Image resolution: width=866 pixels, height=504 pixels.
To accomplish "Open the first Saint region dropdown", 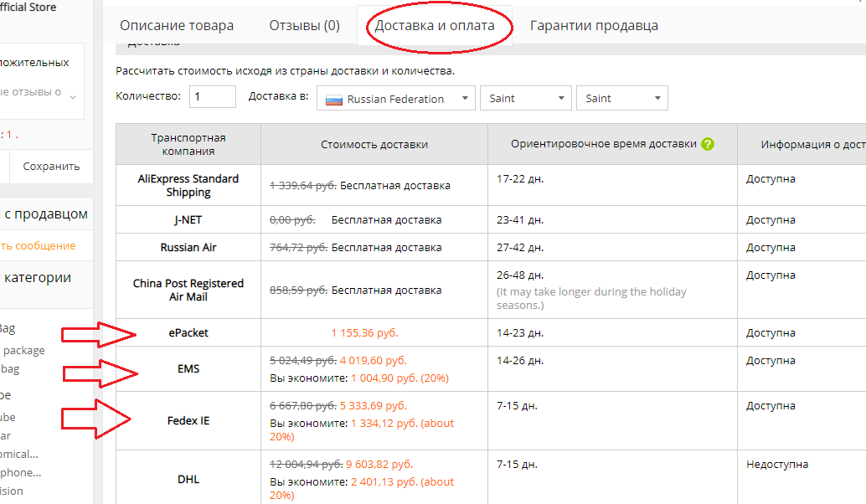I will (x=526, y=98).
